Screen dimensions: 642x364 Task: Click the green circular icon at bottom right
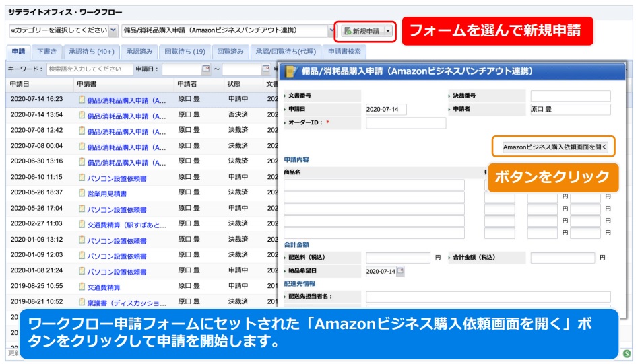[627, 353]
